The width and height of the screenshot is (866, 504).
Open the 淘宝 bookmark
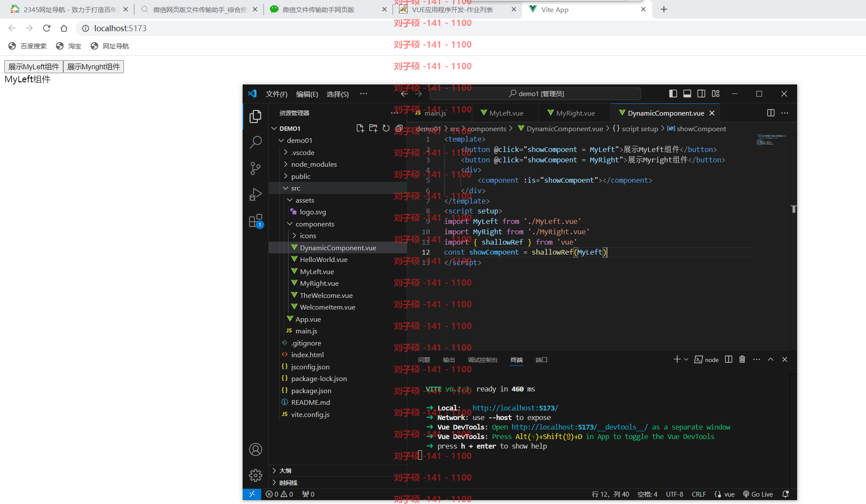(x=68, y=46)
